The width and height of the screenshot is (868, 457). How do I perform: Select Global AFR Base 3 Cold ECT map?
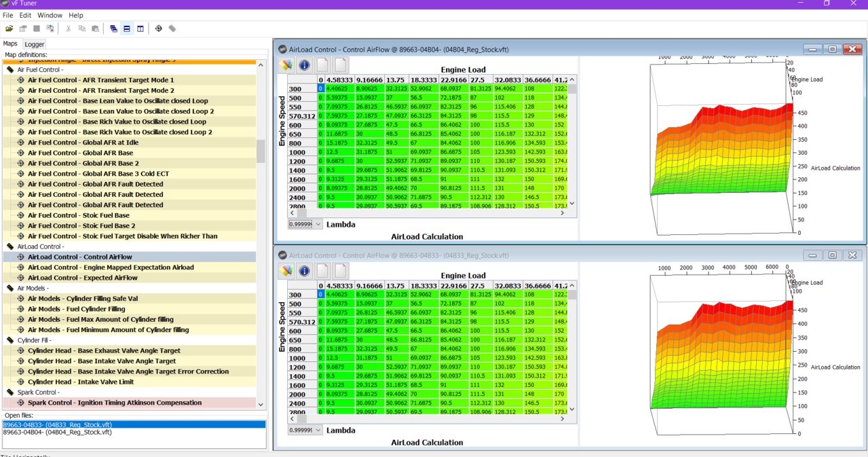tap(130, 174)
